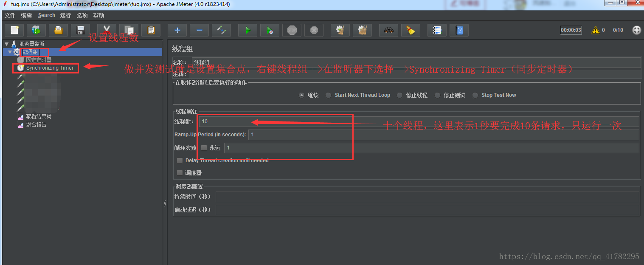Click the Ramp-Up Period field
Viewport: 644px width, 265px height.
click(x=444, y=135)
